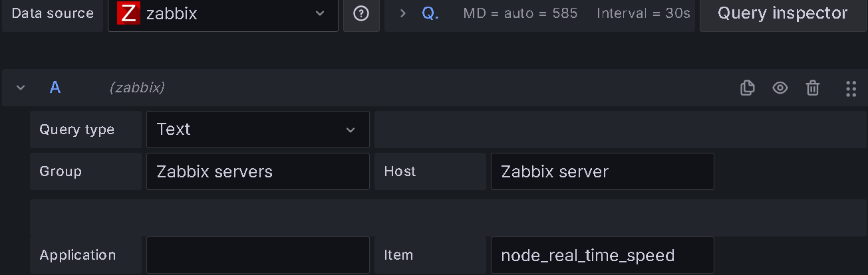The height and width of the screenshot is (275, 868).
Task: Open the zabbix data source dropdown arrow
Action: (320, 13)
